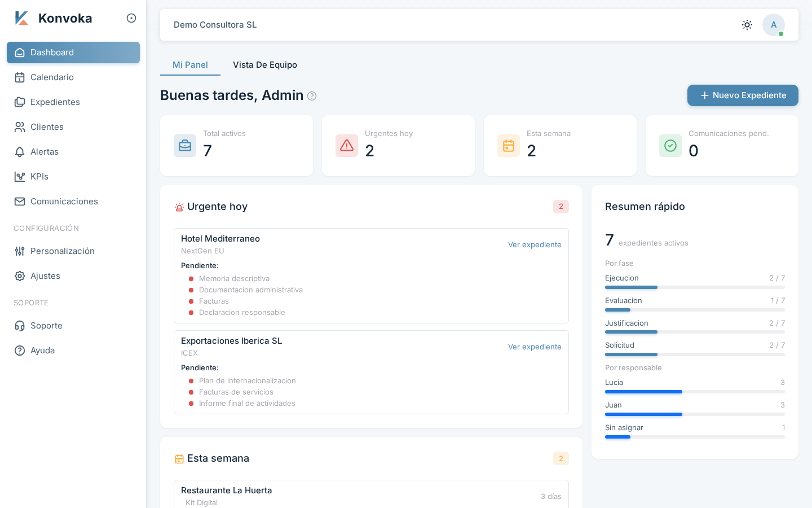812x508 pixels.
Task: Collapse sidebar with circle toggle icon
Action: click(131, 18)
